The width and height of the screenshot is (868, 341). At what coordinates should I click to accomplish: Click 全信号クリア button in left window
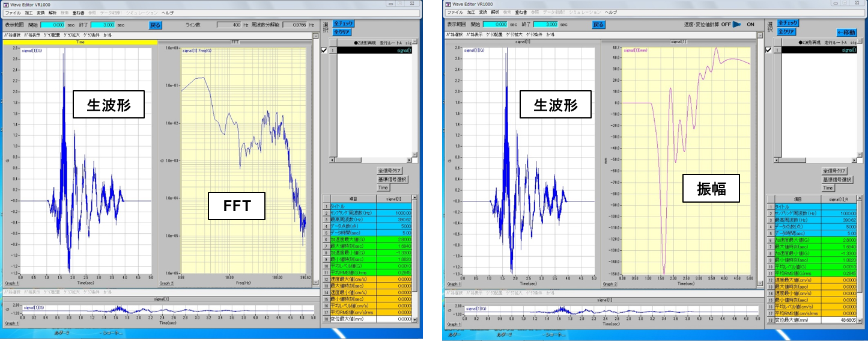point(389,171)
